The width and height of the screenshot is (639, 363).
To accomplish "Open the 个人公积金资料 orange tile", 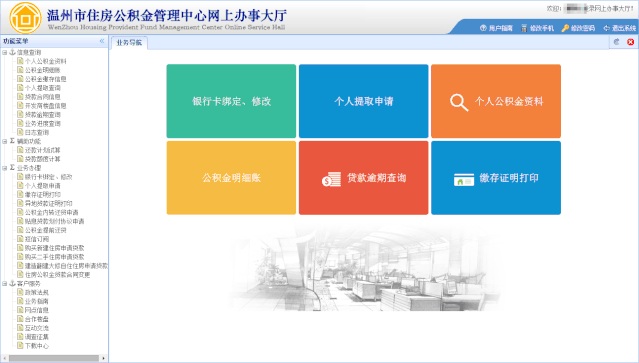I will (496, 101).
